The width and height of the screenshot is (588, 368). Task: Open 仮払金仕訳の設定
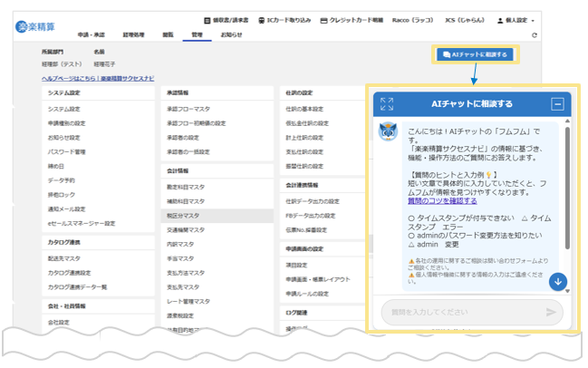(307, 123)
